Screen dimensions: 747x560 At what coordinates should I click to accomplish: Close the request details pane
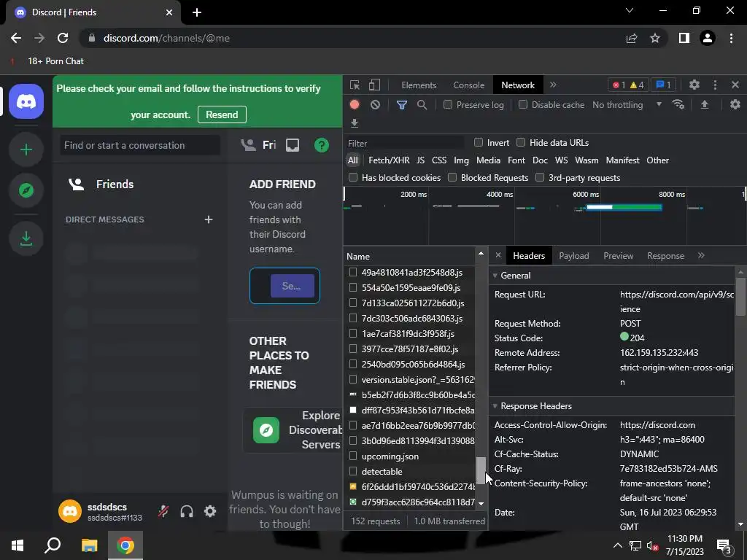pyautogui.click(x=498, y=256)
